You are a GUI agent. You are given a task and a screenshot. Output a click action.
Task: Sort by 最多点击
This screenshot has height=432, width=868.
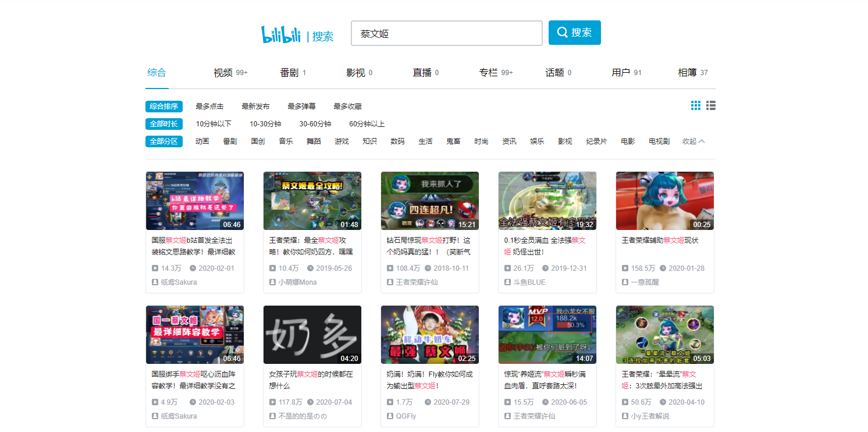point(209,107)
